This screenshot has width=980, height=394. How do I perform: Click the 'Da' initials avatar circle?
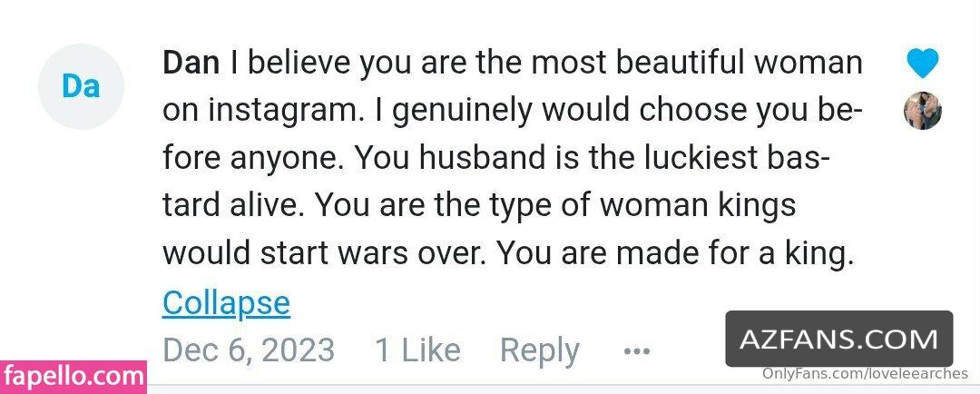click(x=82, y=87)
